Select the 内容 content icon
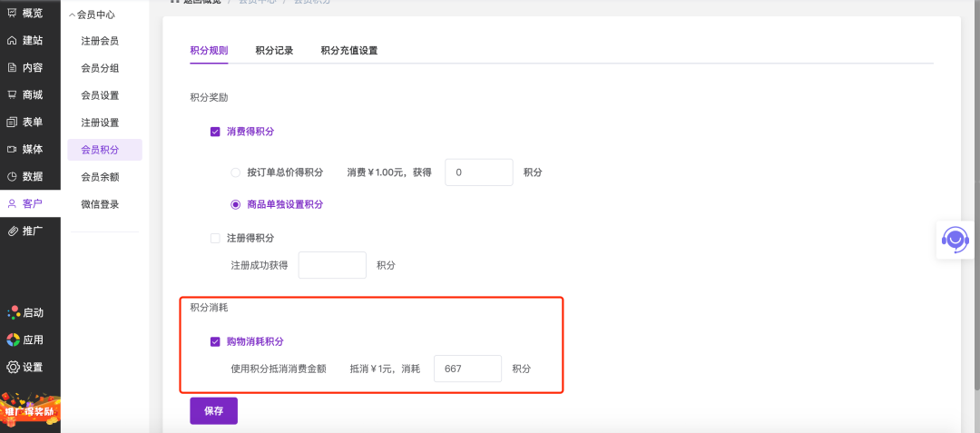Viewport: 980px width, 433px height. coord(12,67)
